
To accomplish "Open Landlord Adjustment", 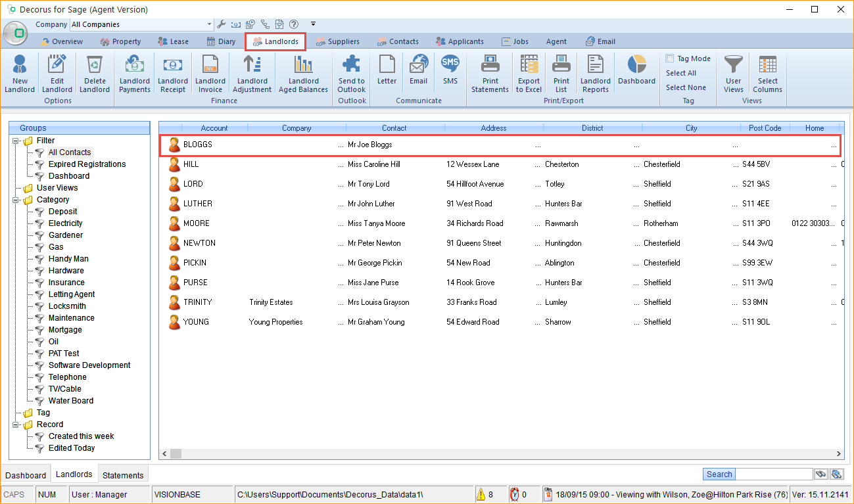I will click(252, 74).
